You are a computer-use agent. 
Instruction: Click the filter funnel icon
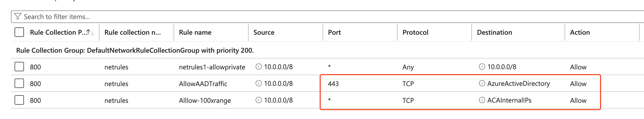click(x=17, y=16)
